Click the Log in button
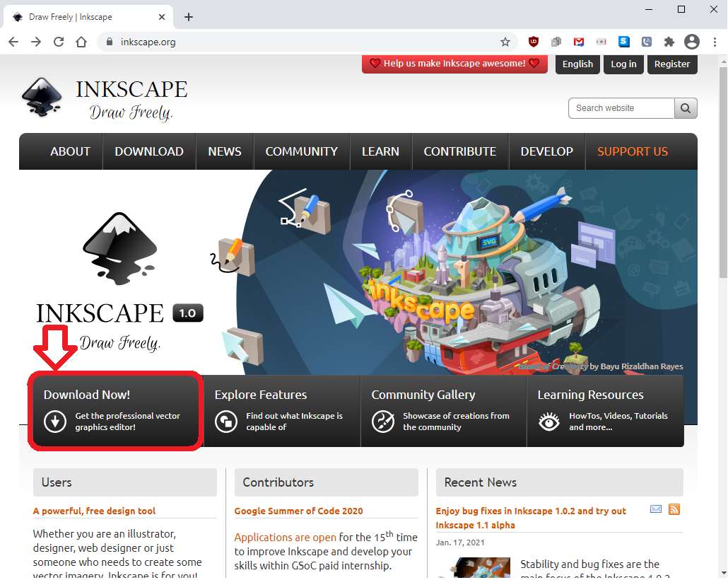This screenshot has width=728, height=580. (623, 64)
